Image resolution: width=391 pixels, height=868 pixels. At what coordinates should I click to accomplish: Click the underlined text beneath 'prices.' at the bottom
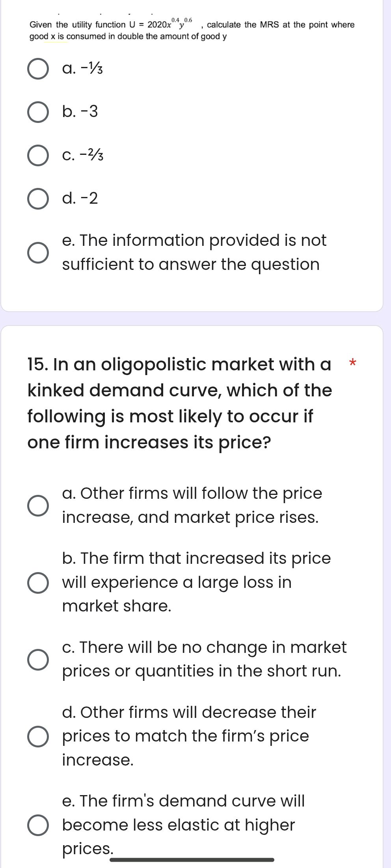click(x=193, y=860)
